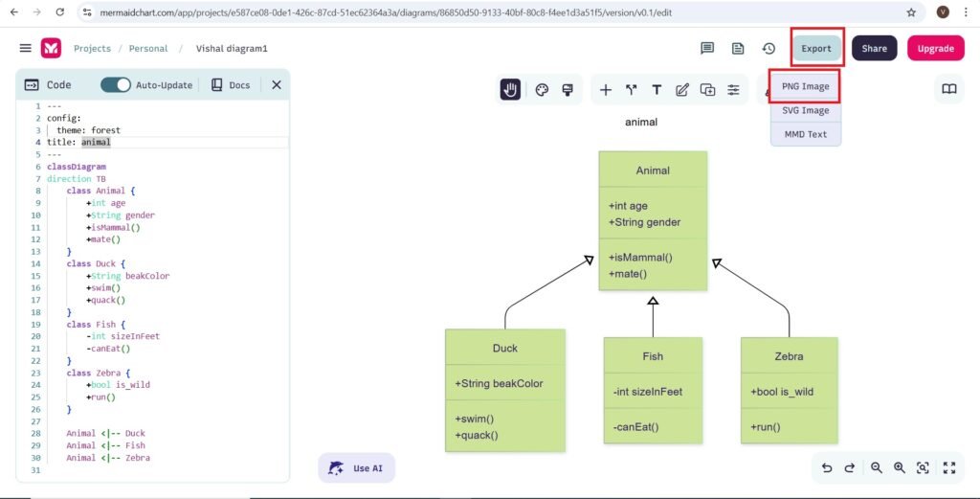Choose SVG Image export option
This screenshot has width=980, height=499.
805,110
